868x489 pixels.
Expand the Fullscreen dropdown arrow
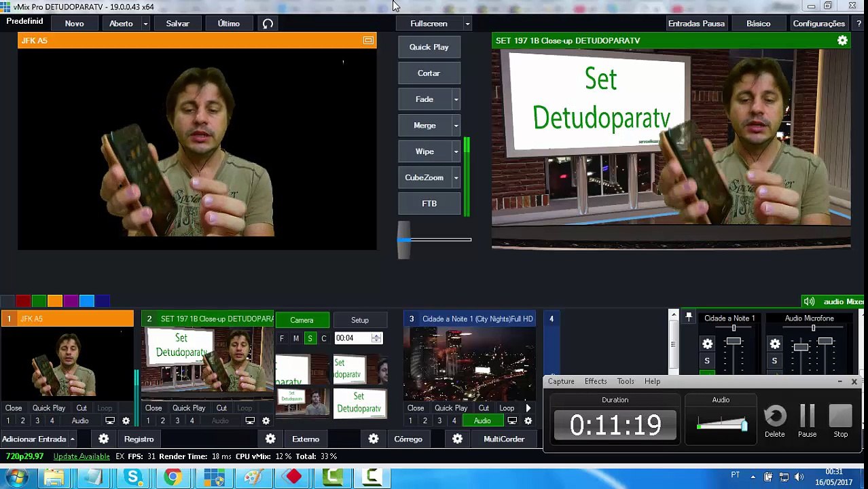[x=467, y=24]
